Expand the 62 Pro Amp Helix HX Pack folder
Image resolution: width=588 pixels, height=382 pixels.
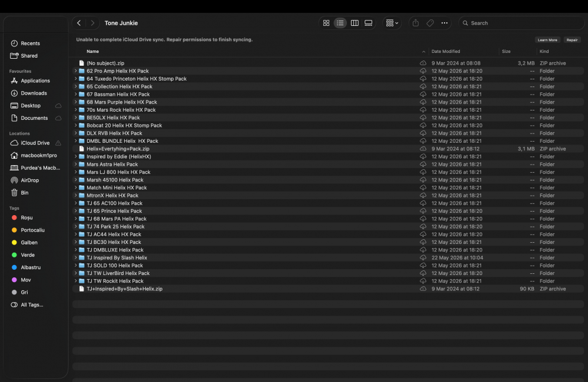(75, 71)
